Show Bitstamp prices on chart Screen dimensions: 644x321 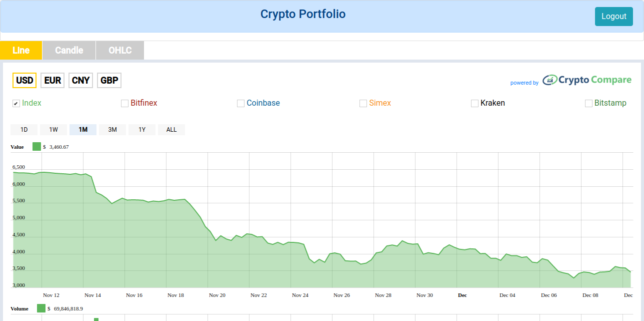coord(588,103)
